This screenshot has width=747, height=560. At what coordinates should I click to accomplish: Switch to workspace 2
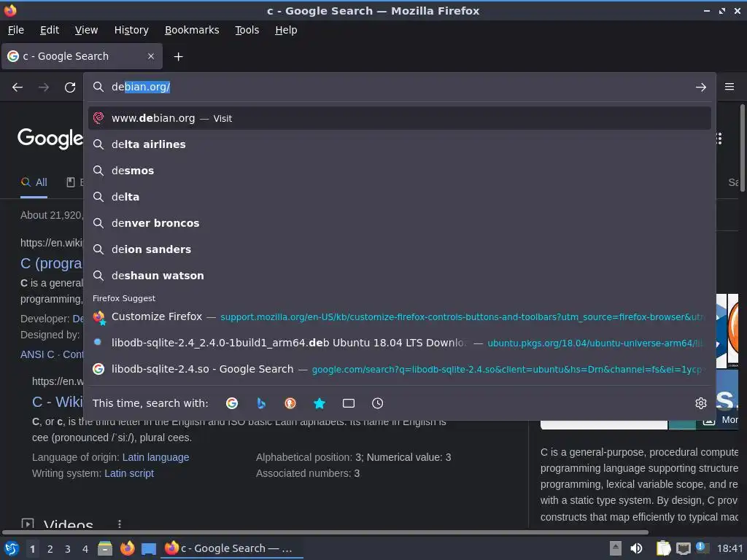[x=50, y=549]
